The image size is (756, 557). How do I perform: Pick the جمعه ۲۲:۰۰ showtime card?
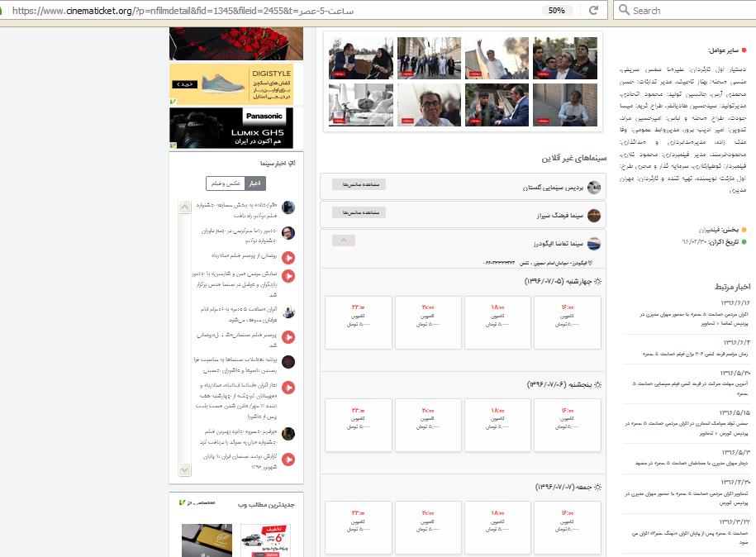pyautogui.click(x=359, y=527)
